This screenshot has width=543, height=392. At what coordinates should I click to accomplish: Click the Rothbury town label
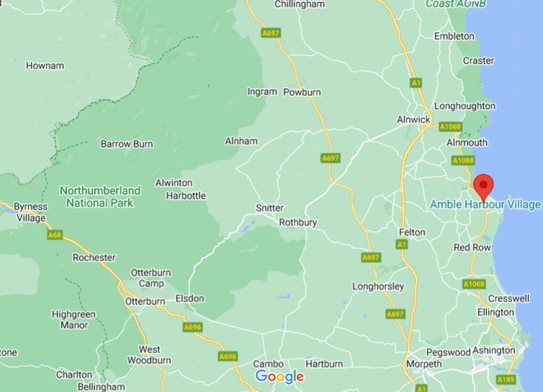pos(298,223)
